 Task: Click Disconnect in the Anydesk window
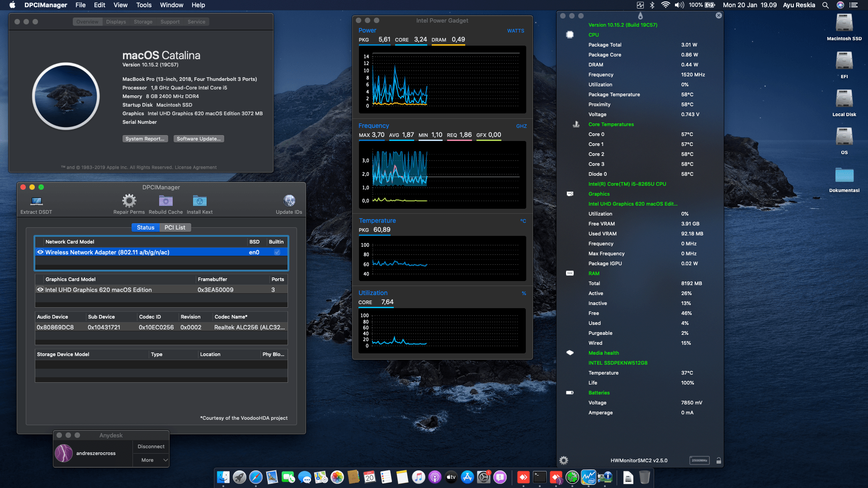point(151,446)
